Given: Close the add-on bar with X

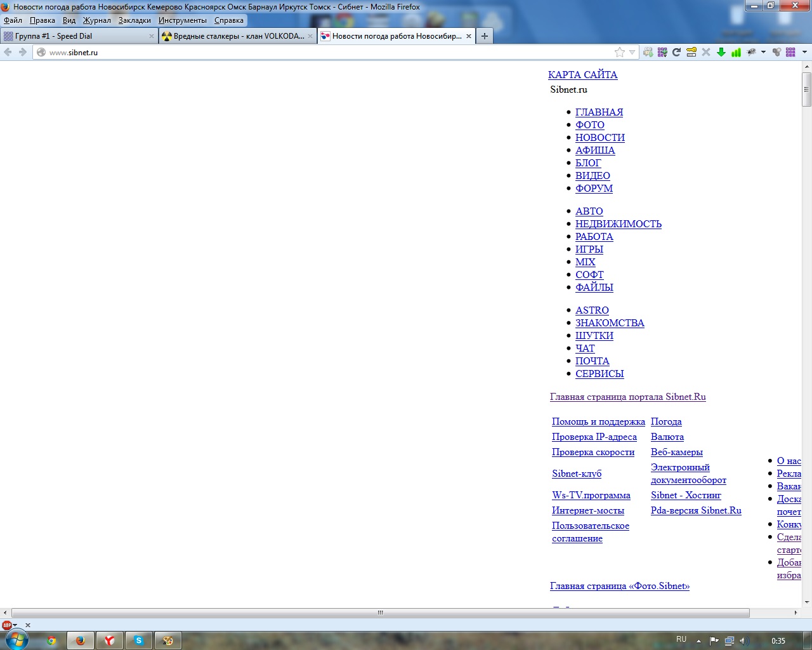Looking at the screenshot, I should point(27,625).
